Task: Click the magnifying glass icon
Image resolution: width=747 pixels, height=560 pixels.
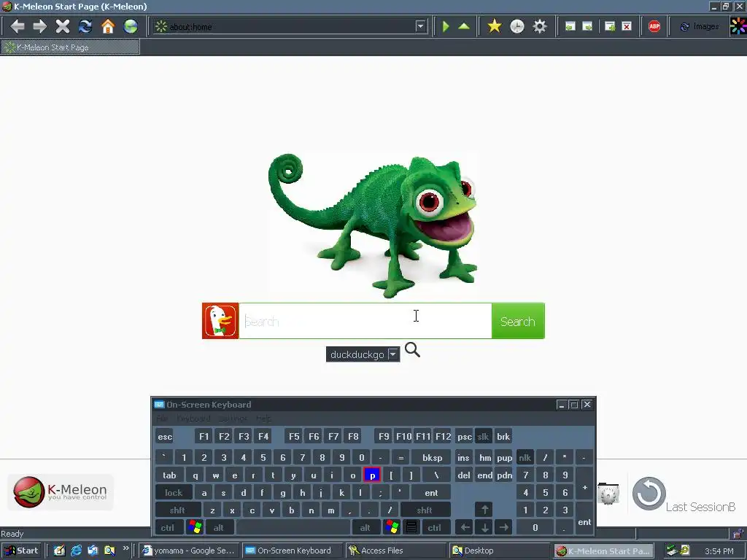Action: tap(413, 350)
